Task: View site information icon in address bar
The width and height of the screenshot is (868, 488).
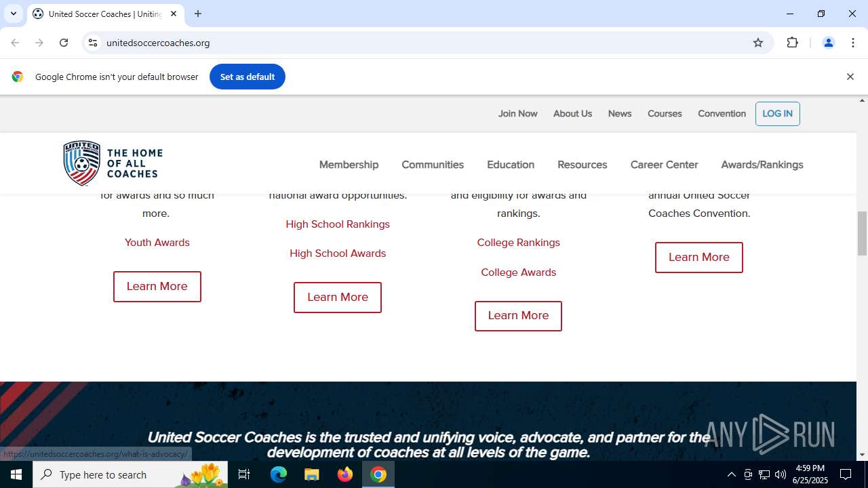Action: click(x=93, y=43)
